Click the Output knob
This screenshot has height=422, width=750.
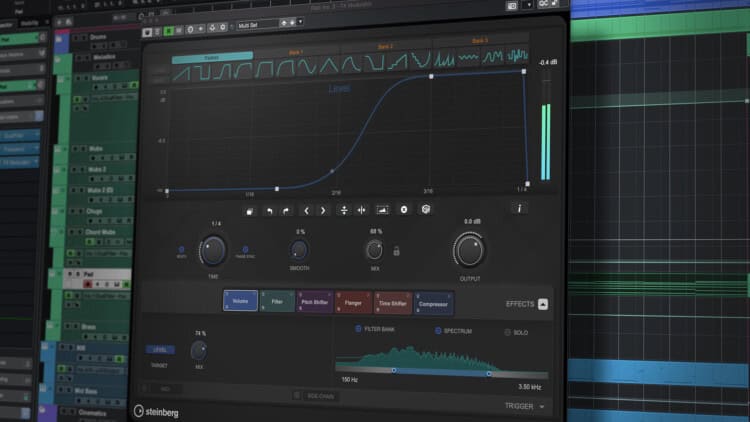pyautogui.click(x=469, y=251)
